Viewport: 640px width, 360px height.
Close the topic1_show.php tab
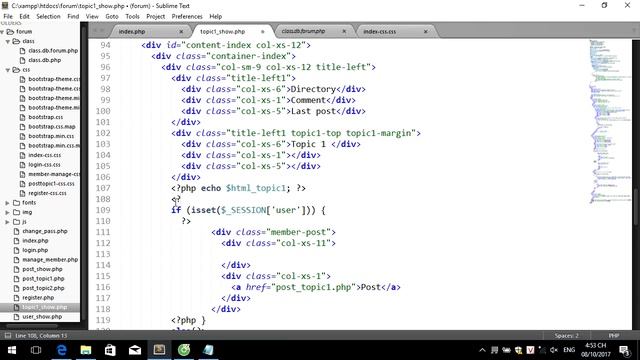tap(262, 31)
